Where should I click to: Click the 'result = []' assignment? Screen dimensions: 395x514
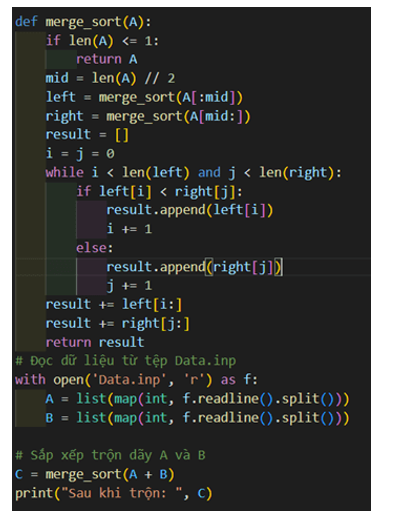click(x=87, y=135)
